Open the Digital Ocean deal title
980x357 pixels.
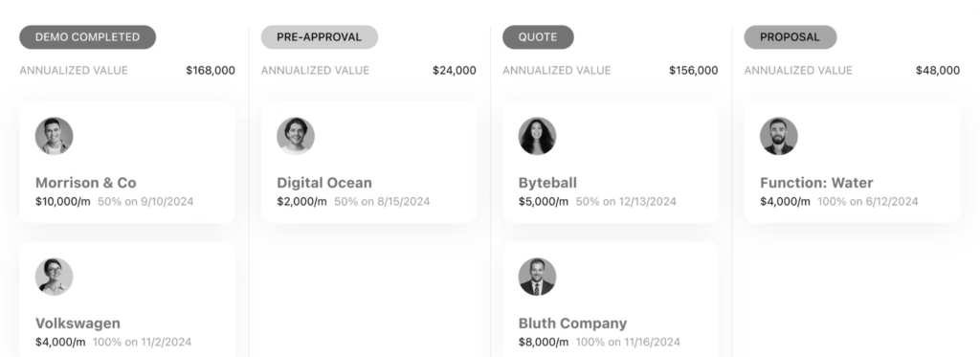pos(324,183)
